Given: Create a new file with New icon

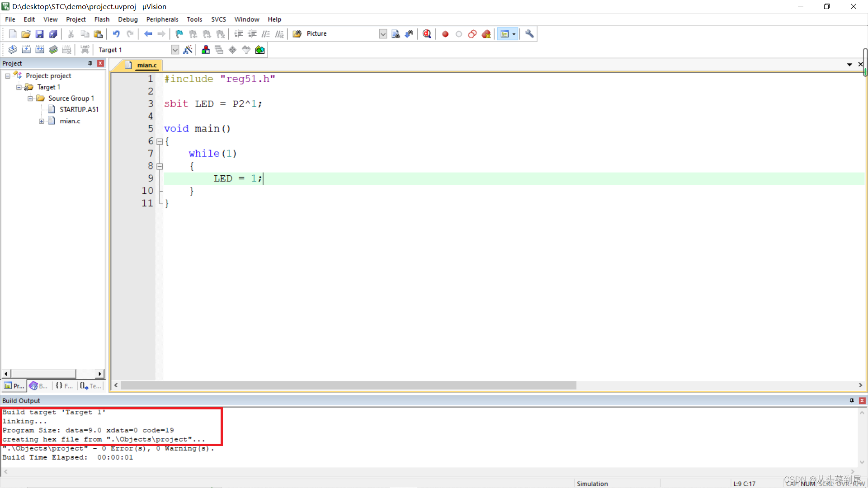Looking at the screenshot, I should (x=13, y=34).
